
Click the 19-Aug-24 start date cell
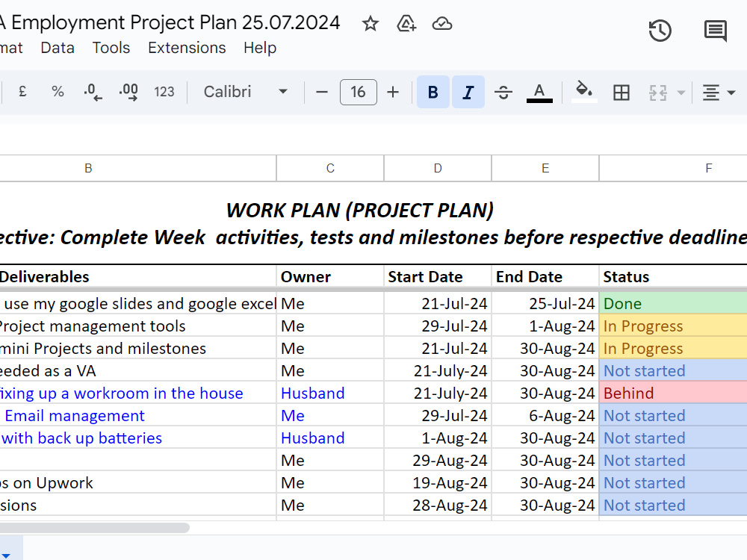pyautogui.click(x=437, y=482)
